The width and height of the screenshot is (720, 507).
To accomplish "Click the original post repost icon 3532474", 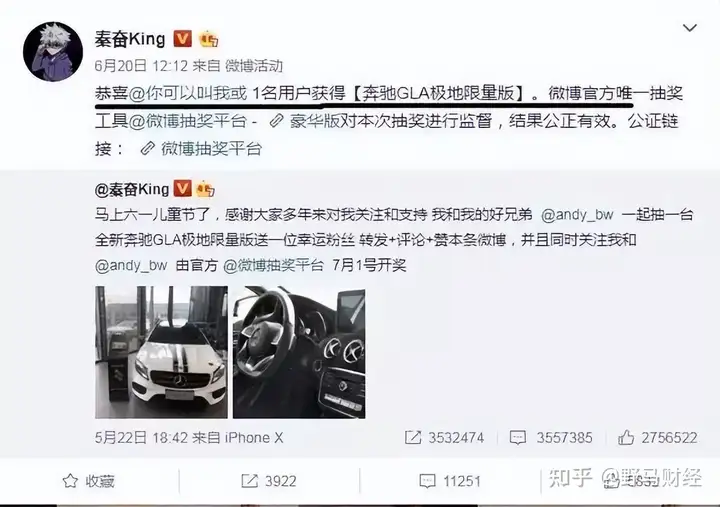I will [x=444, y=437].
